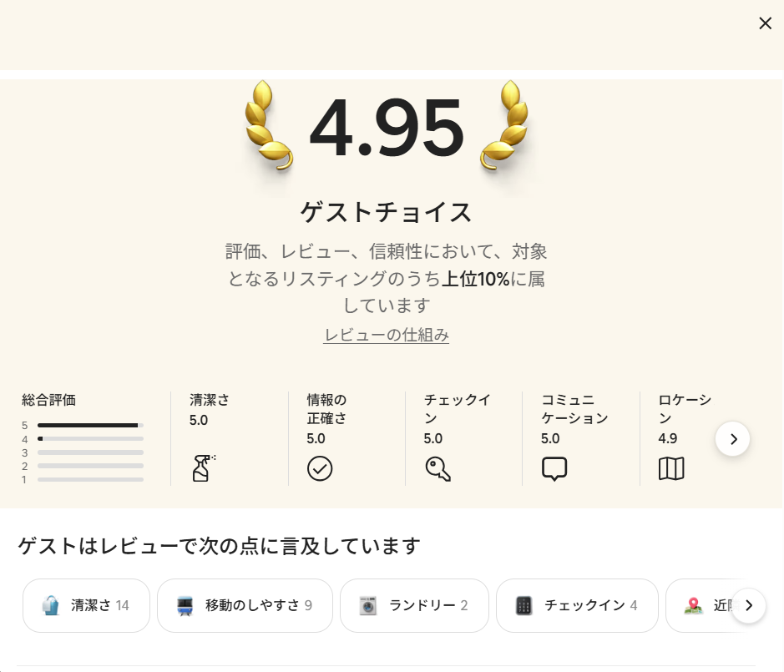Select the 移動のしやすさ 9 topic chip
Screen dimensions: 784x672
pos(245,605)
